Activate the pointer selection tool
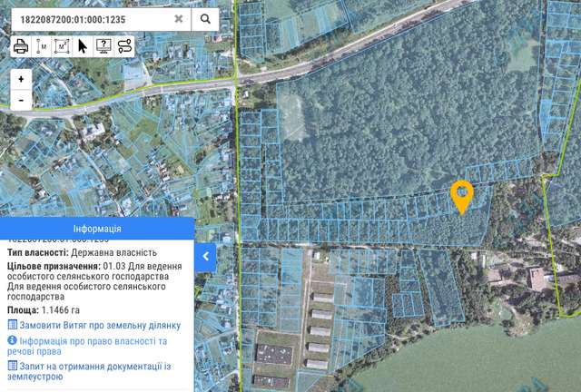The image size is (581, 392). 83,46
